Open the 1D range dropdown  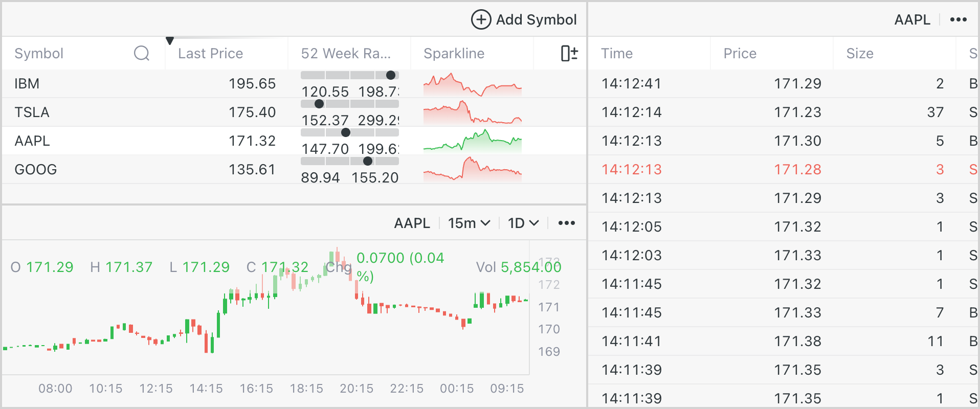523,223
